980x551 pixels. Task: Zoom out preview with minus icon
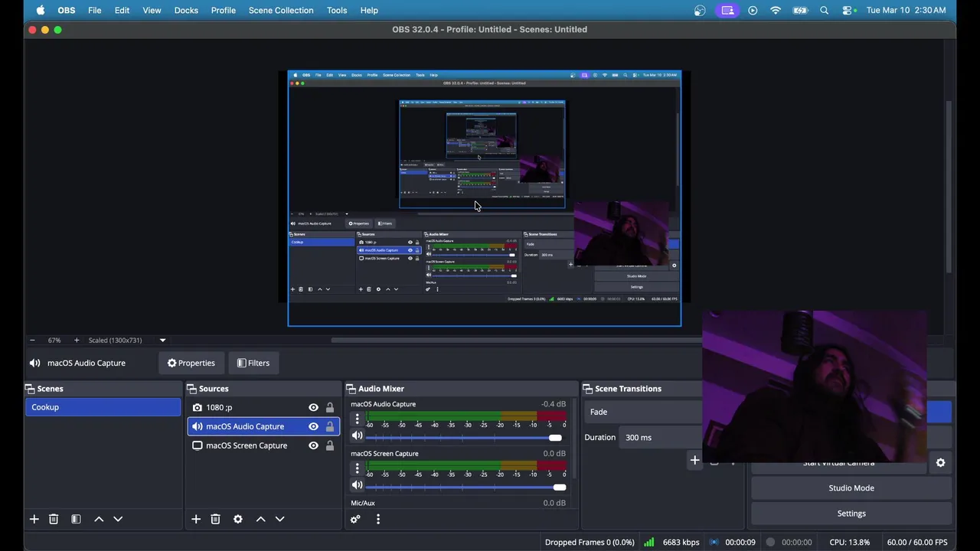click(32, 340)
